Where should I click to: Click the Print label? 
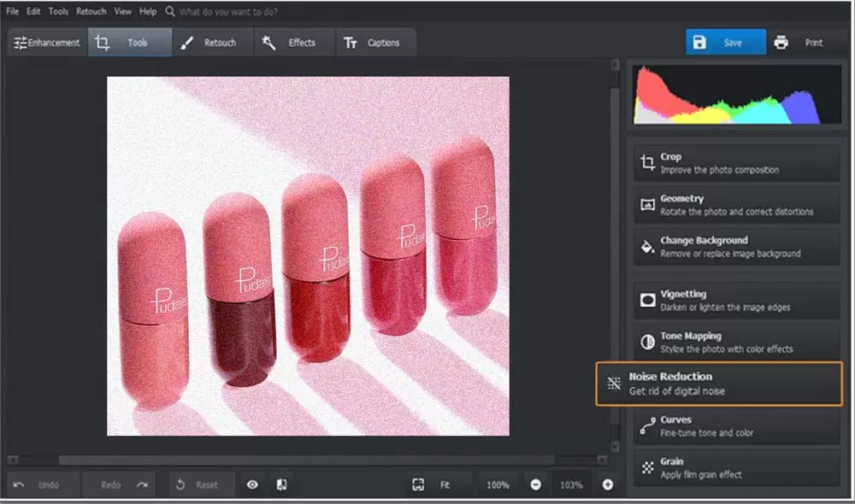coord(814,43)
